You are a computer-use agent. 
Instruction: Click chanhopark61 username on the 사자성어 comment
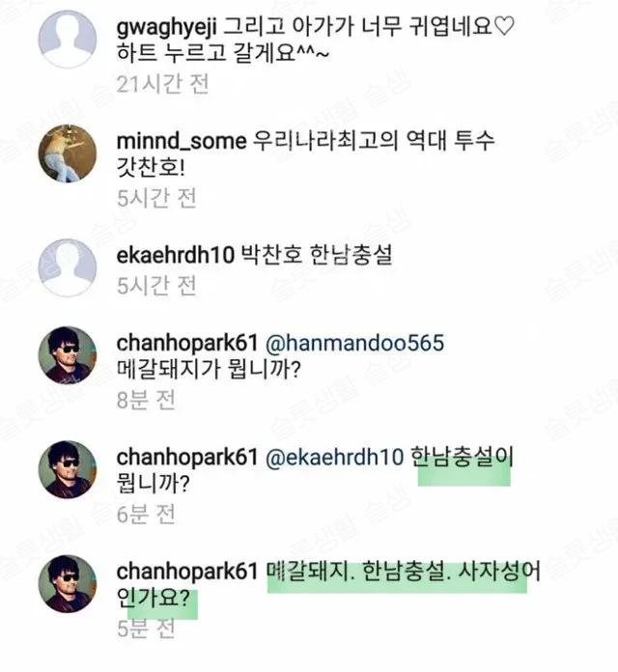186,571
